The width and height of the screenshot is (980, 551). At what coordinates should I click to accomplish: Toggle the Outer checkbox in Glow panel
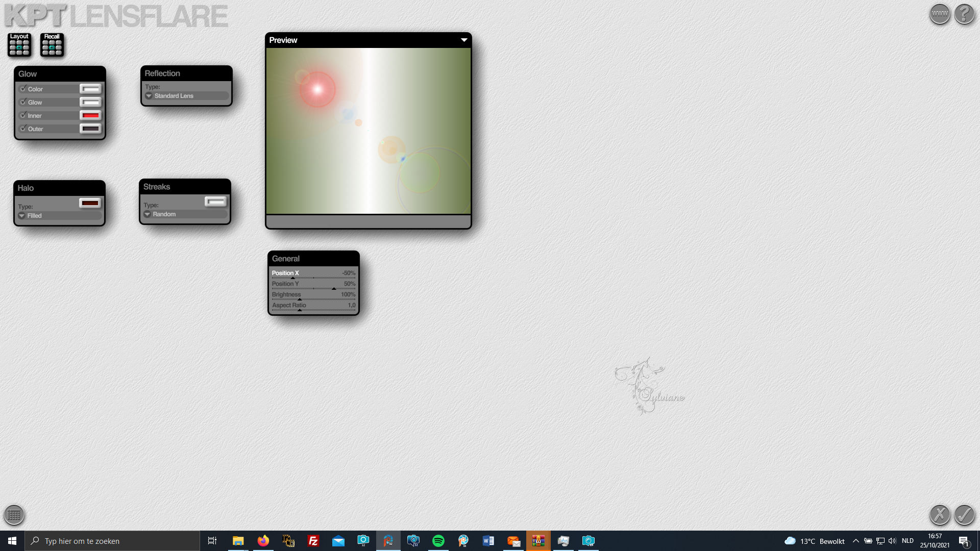pyautogui.click(x=23, y=129)
